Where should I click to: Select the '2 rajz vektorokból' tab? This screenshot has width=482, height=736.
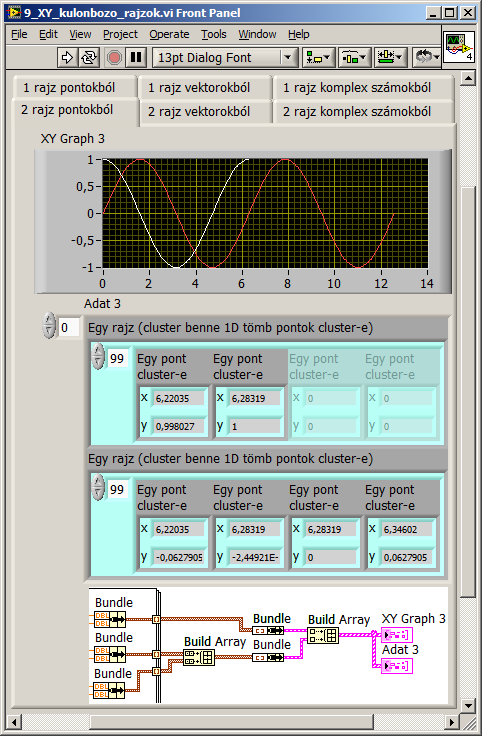coord(199,112)
